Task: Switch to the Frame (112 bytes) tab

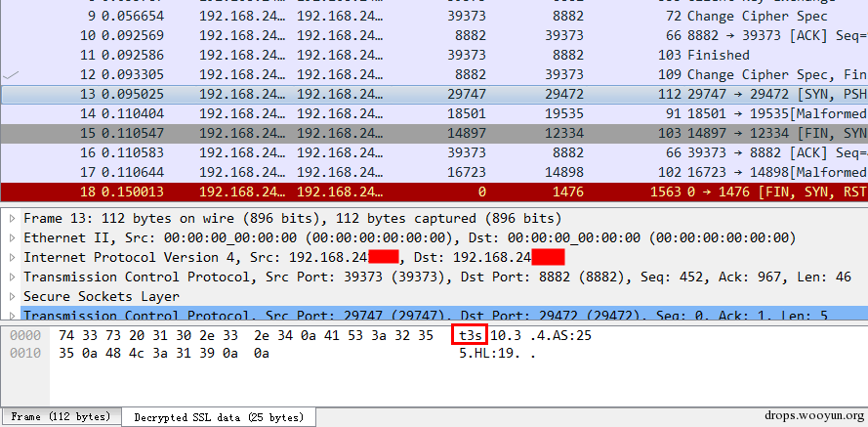Action: coord(61,416)
